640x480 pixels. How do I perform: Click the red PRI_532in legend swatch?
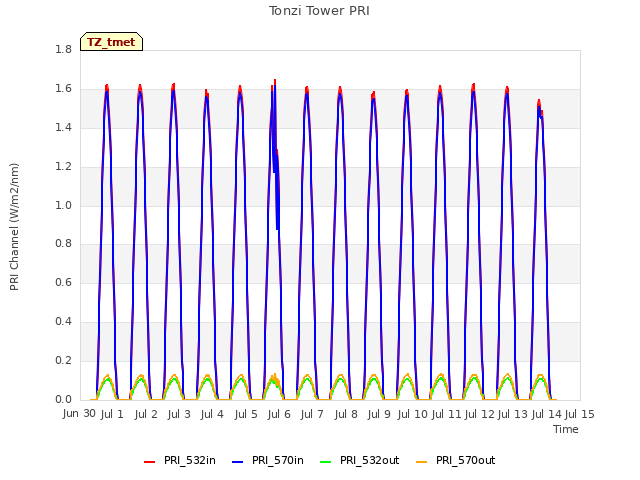click(149, 461)
